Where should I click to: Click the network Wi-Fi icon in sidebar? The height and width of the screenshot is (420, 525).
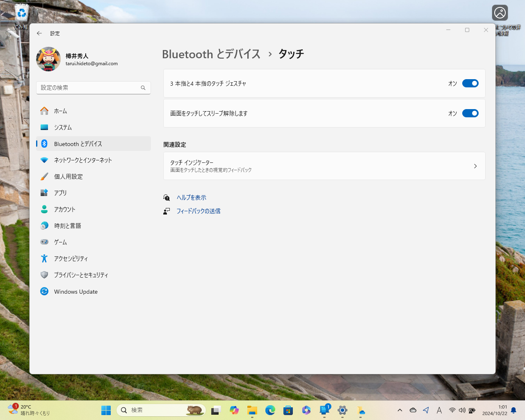[44, 160]
